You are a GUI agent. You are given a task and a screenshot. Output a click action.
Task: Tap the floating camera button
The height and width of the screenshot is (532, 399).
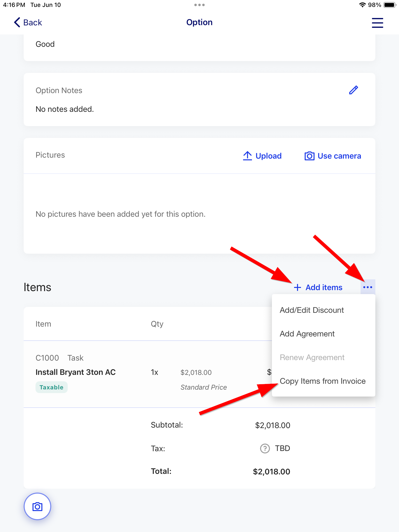[37, 506]
